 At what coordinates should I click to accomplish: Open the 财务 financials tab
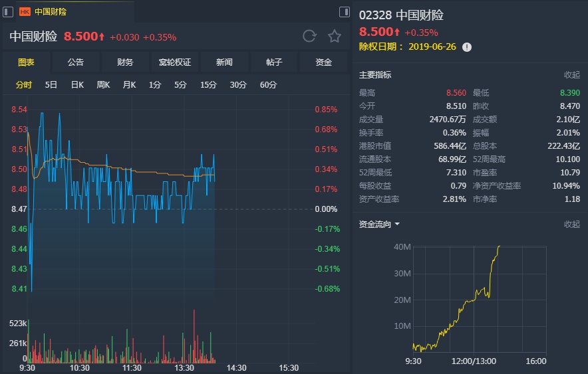pos(125,62)
